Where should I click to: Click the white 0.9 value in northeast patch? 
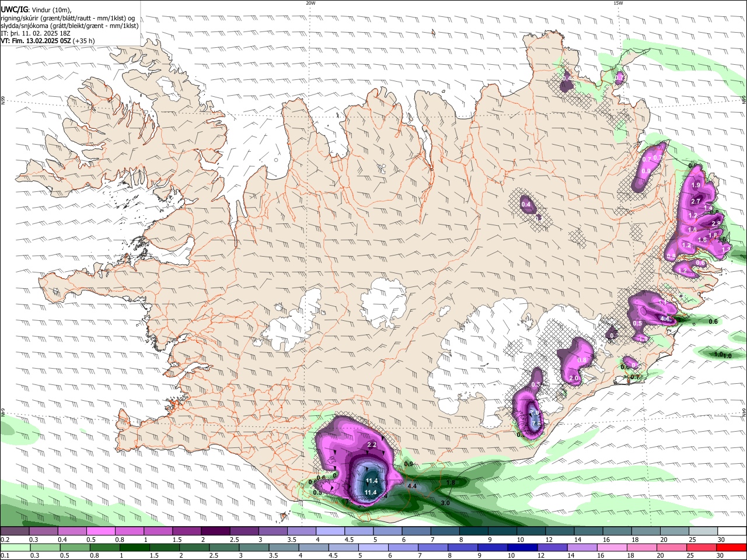pos(646,171)
